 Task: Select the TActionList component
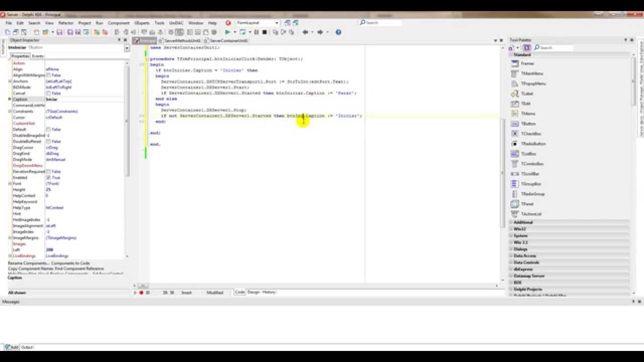[x=526, y=214]
